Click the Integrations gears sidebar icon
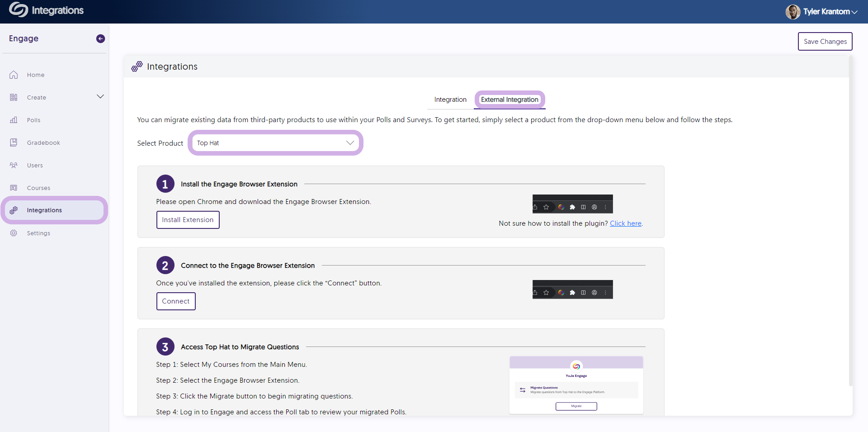The height and width of the screenshot is (432, 868). 14,210
